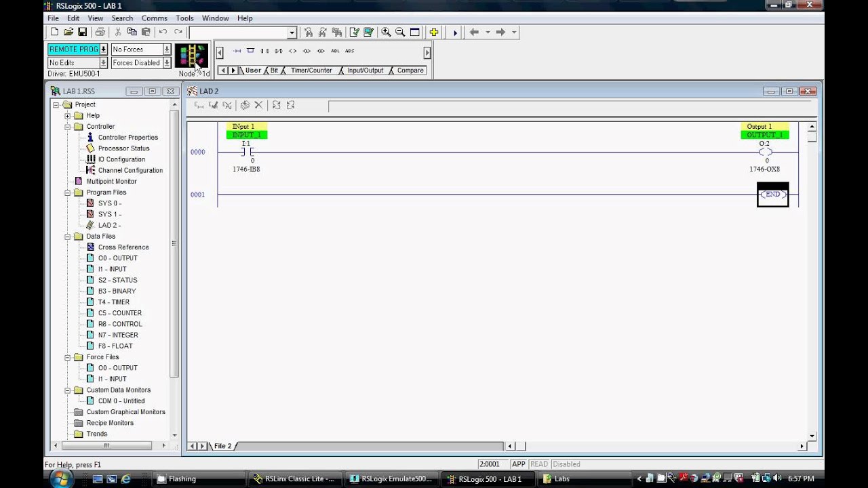This screenshot has height=488, width=868.
Task: Click the online ladder animation image
Action: pyautogui.click(x=191, y=56)
